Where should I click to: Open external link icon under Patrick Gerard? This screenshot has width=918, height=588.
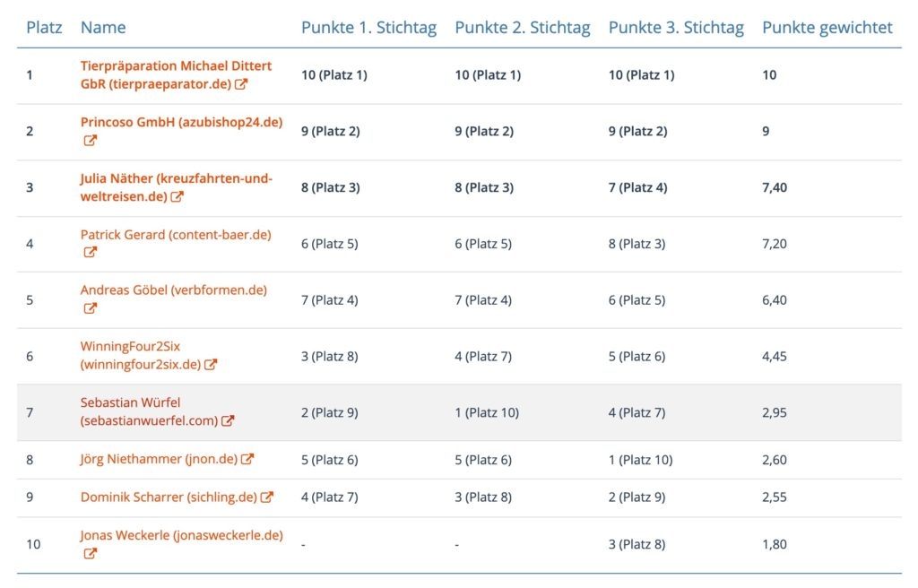tap(91, 253)
